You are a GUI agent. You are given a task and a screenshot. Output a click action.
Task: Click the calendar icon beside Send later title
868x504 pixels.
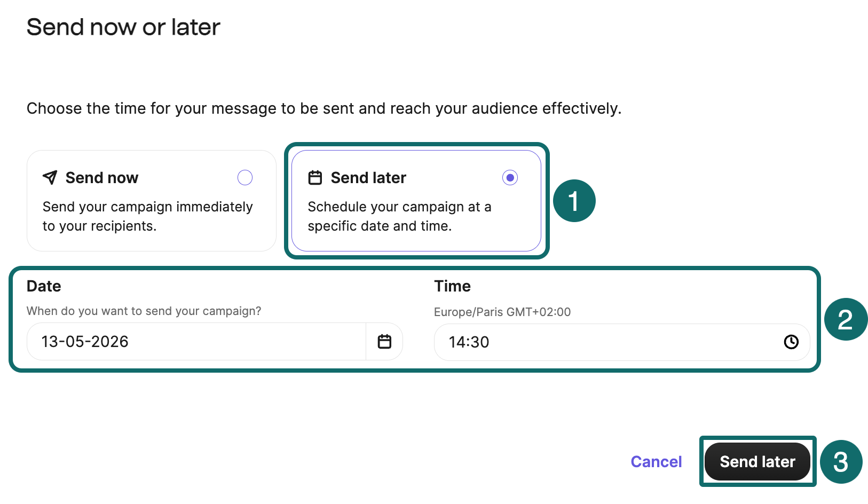click(x=315, y=177)
